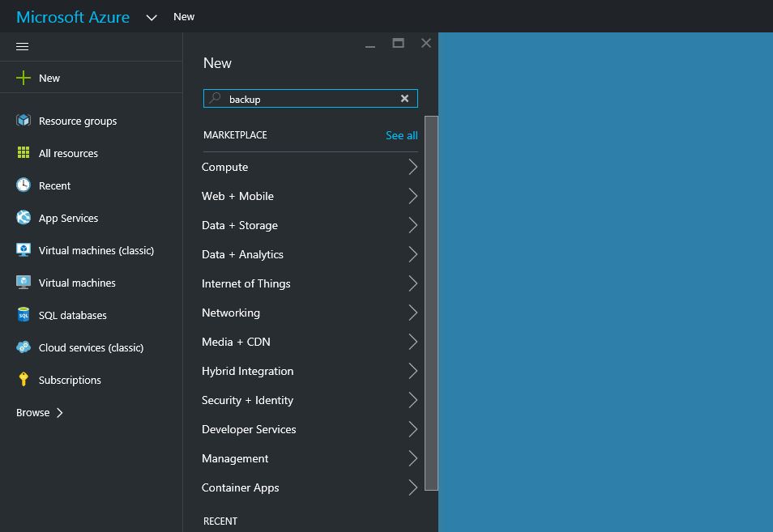Expand the Web + Mobile chevron
The width and height of the screenshot is (773, 532).
(413, 196)
